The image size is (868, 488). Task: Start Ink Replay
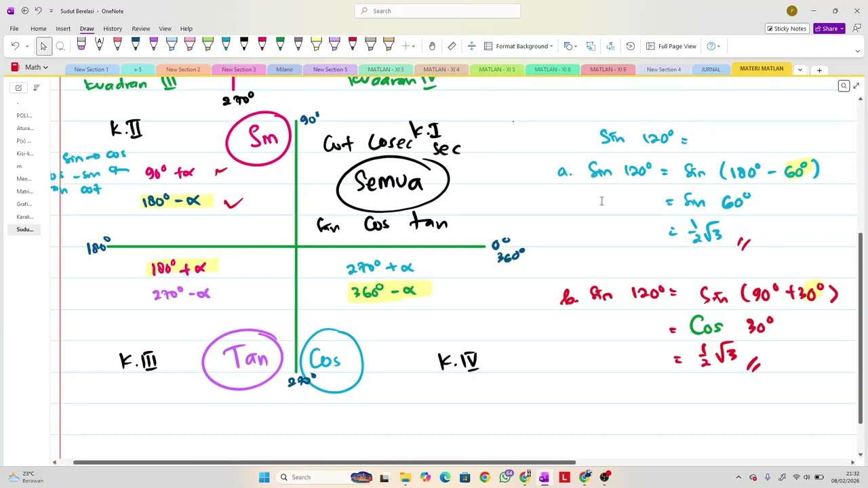tap(630, 46)
